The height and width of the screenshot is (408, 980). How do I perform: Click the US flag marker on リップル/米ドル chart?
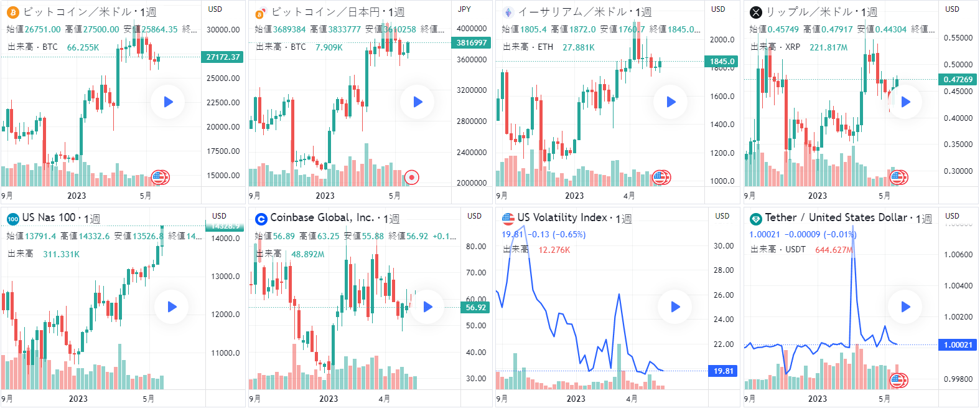coord(898,178)
